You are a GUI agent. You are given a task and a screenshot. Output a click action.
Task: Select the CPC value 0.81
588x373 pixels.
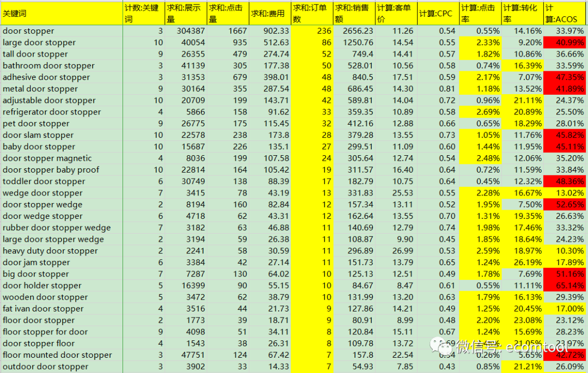click(438, 89)
